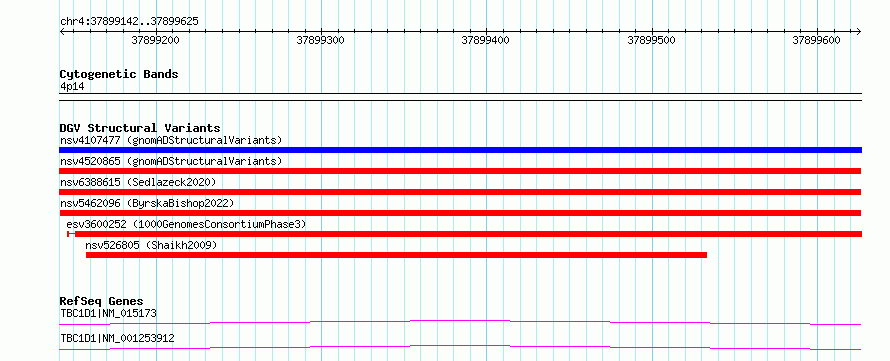Select the nsv4520865 red variant bar
890x361 pixels.
460,171
